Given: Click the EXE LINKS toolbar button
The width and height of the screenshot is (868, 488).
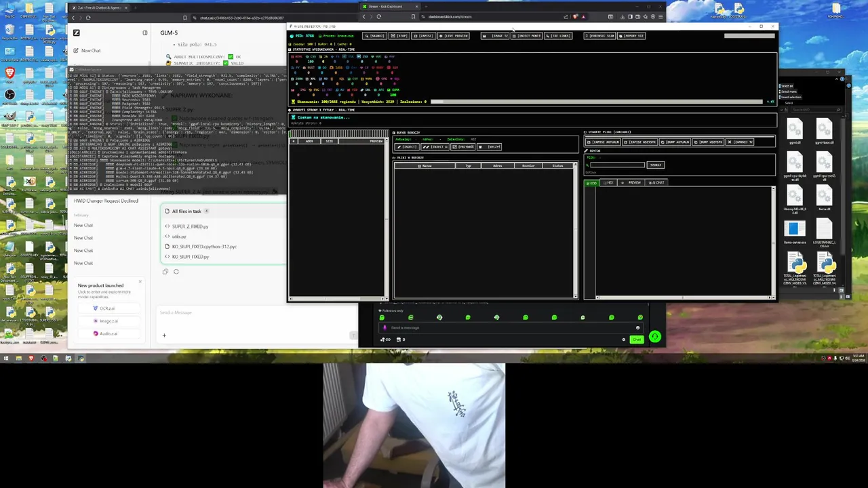Looking at the screenshot, I should [558, 36].
